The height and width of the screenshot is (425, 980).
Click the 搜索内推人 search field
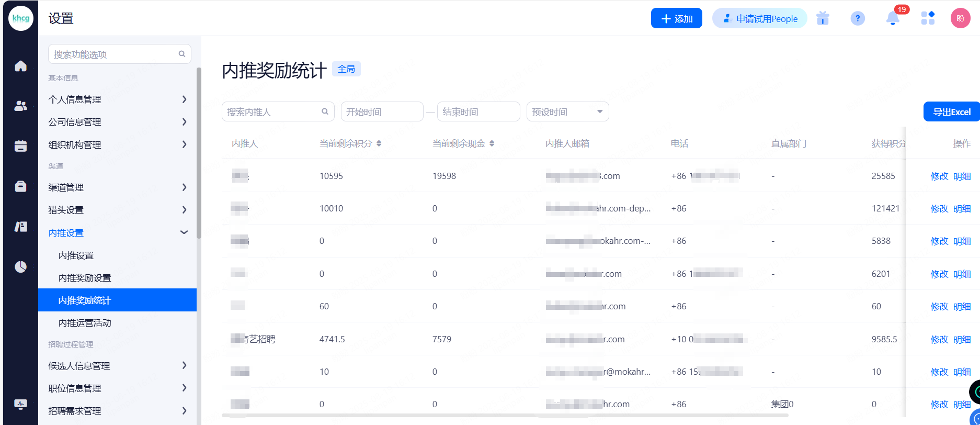coord(272,111)
